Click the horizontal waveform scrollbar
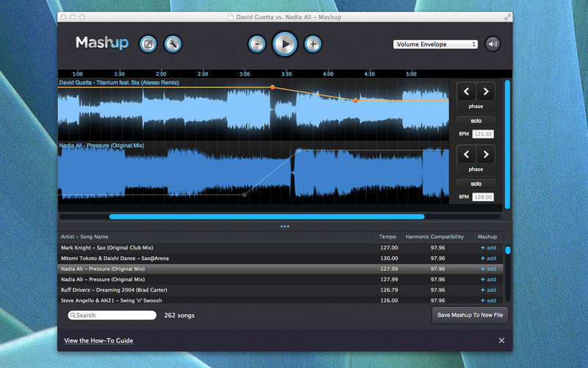Screen dimensions: 588x368 coord(267,216)
